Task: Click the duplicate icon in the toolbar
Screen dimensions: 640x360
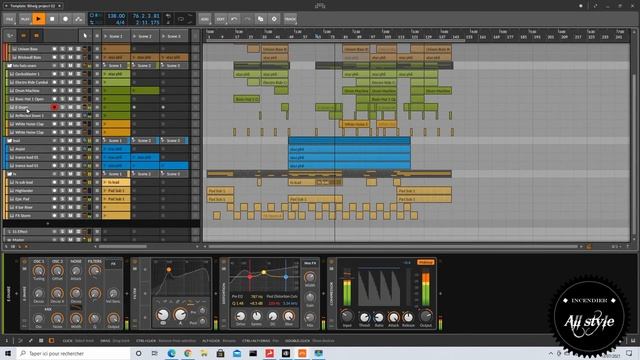Action: (x=261, y=19)
